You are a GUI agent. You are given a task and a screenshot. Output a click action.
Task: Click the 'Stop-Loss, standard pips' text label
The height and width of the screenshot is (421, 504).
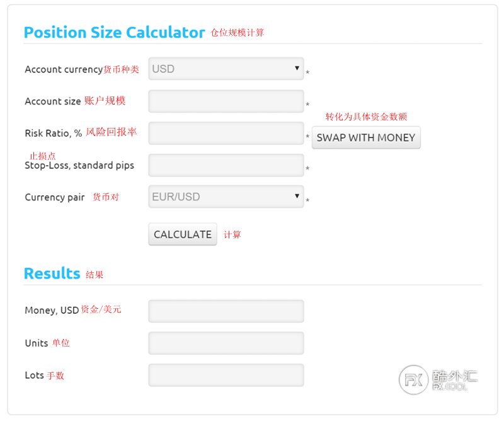pyautogui.click(x=79, y=166)
